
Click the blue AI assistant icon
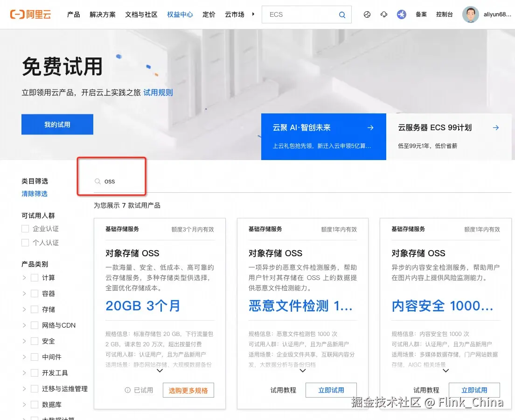401,14
